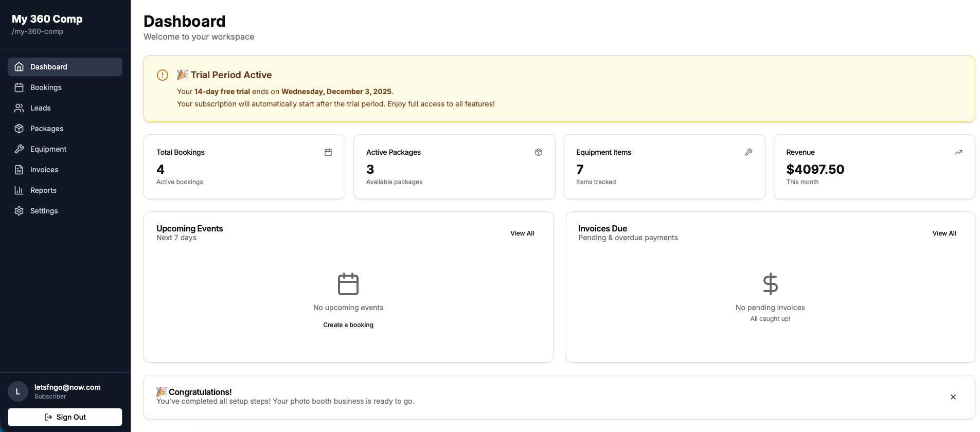Go to Settings in sidebar

65,211
